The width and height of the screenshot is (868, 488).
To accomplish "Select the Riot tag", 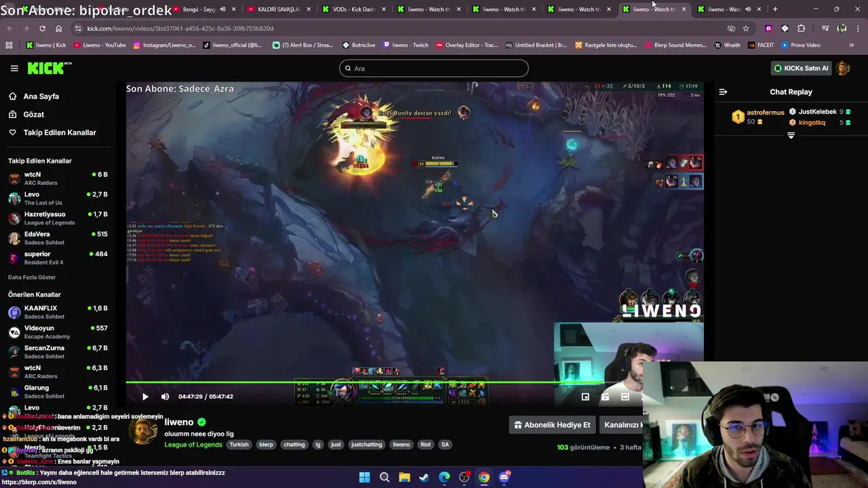I will [425, 445].
